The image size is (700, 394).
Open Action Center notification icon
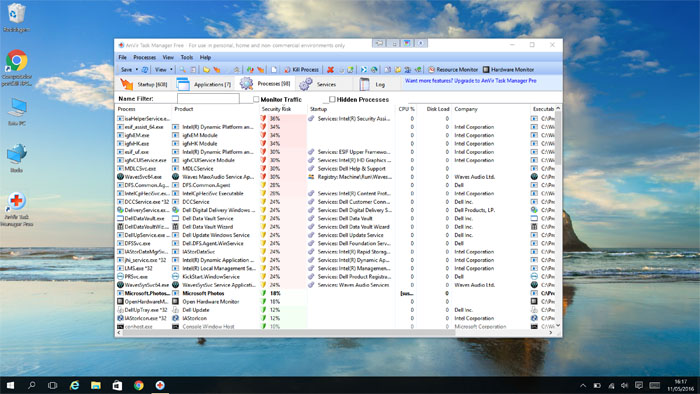coord(639,386)
